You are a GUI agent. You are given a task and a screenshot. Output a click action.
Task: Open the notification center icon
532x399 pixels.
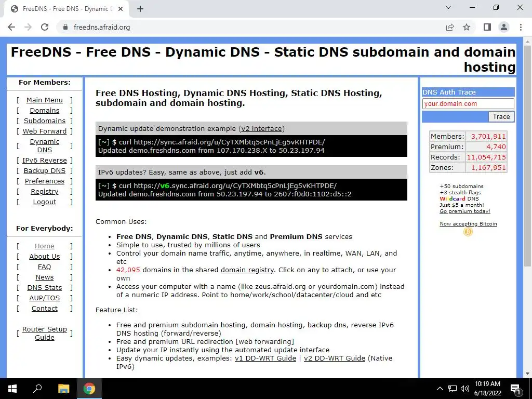point(515,389)
